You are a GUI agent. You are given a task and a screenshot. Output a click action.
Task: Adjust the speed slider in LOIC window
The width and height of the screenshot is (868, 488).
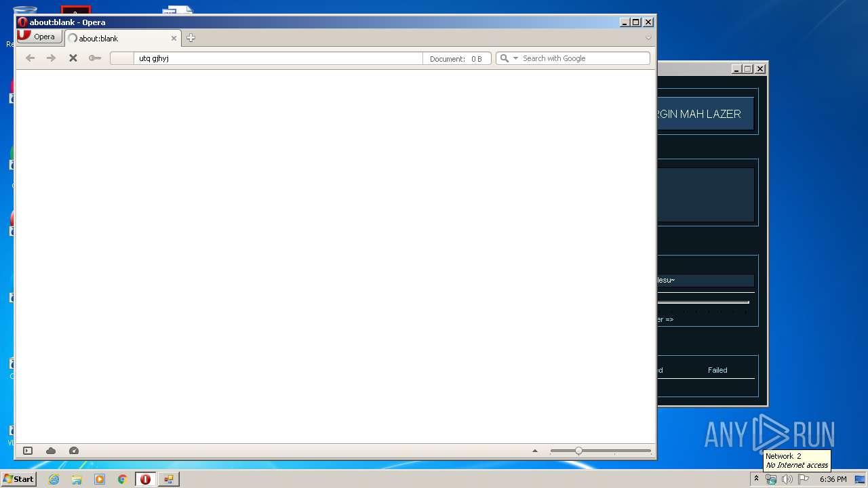[x=703, y=302]
